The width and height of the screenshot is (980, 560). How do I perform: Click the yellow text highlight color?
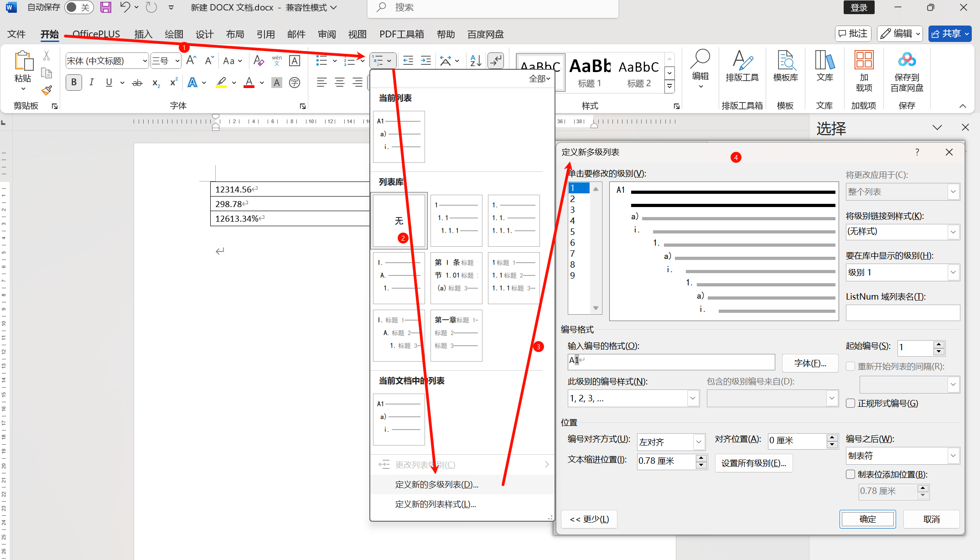click(x=221, y=83)
